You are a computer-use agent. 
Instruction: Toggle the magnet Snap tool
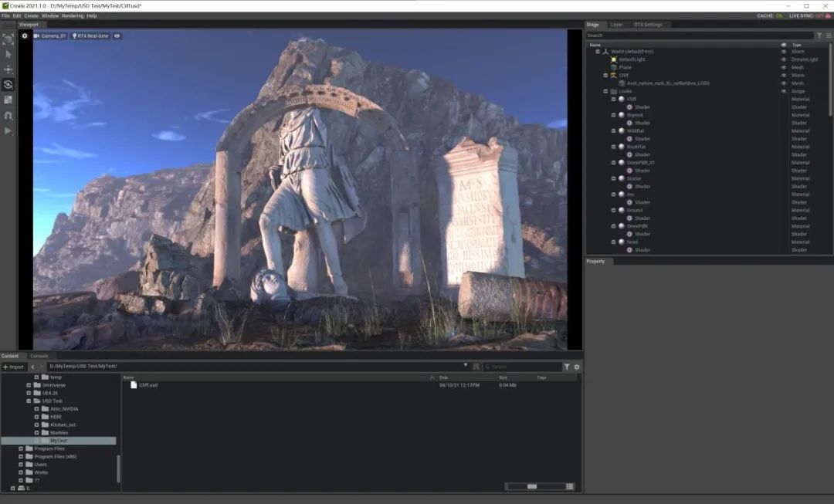(8, 115)
